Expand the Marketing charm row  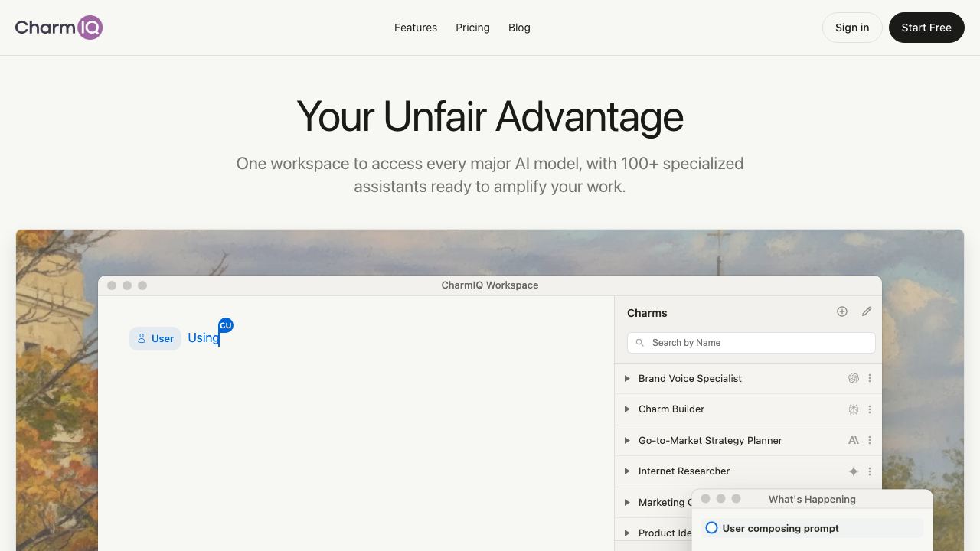coord(627,502)
